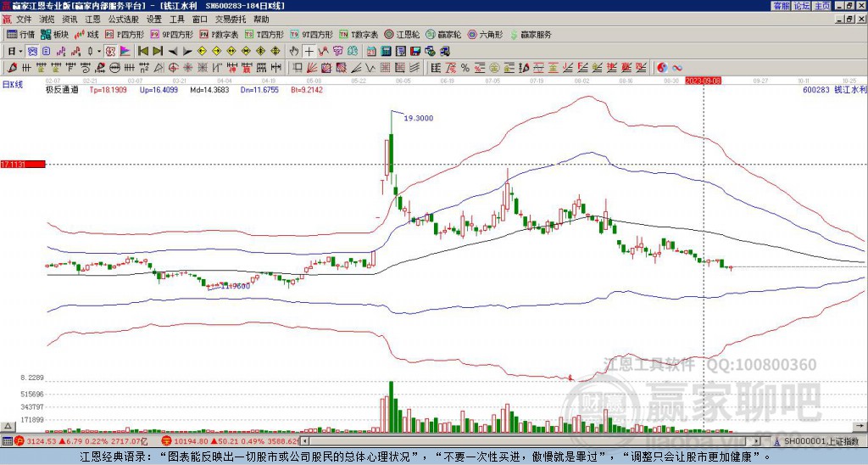Screen dimensions: 868x465
Task: Open the 文件 menu
Action: pos(24,20)
